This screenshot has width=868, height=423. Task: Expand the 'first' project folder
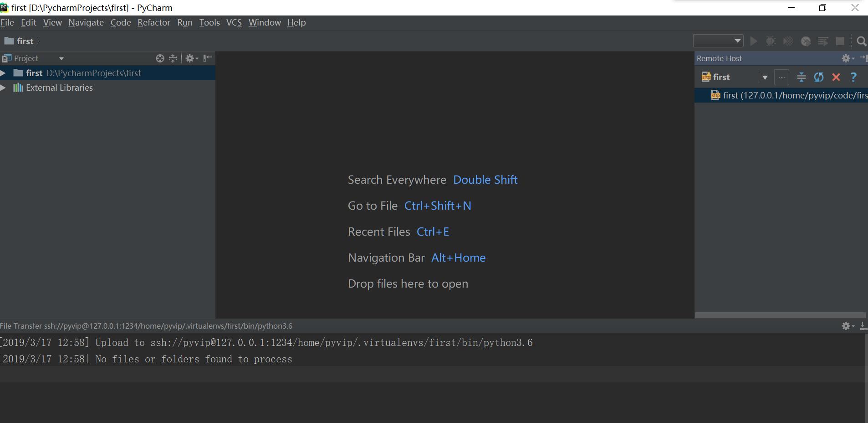tap(3, 73)
